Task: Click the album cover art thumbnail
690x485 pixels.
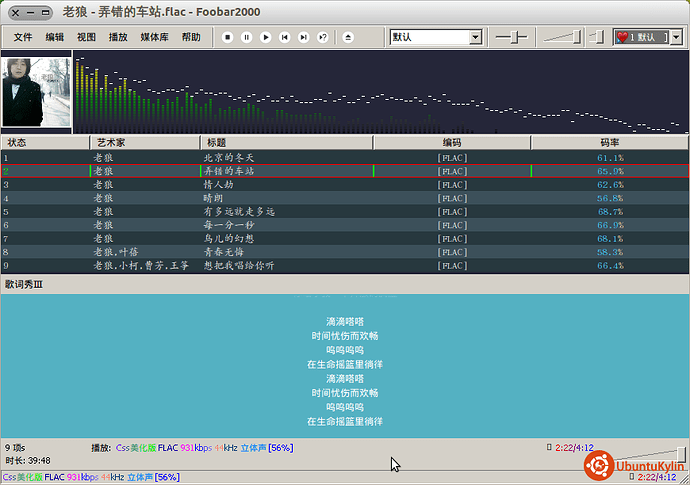Action: [x=36, y=92]
